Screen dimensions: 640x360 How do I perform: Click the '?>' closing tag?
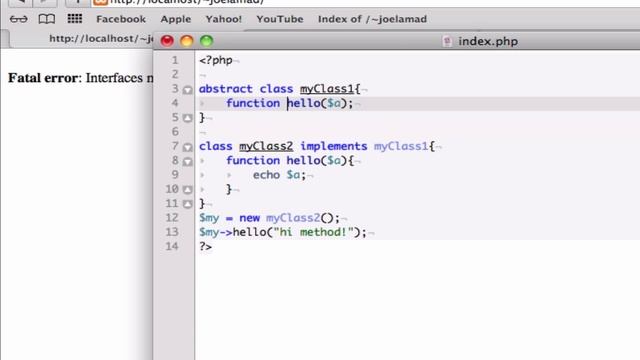coord(205,247)
